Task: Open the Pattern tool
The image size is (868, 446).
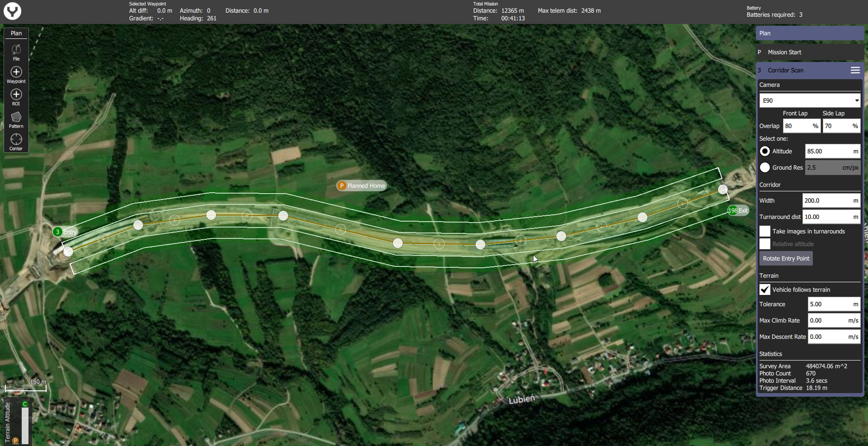Action: point(16,119)
